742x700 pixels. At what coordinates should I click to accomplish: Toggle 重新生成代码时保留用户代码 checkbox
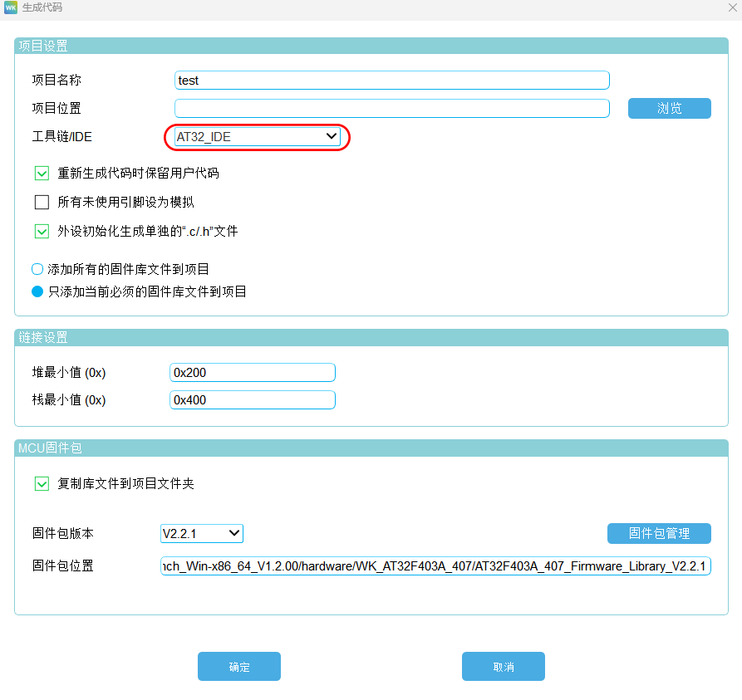(42, 174)
